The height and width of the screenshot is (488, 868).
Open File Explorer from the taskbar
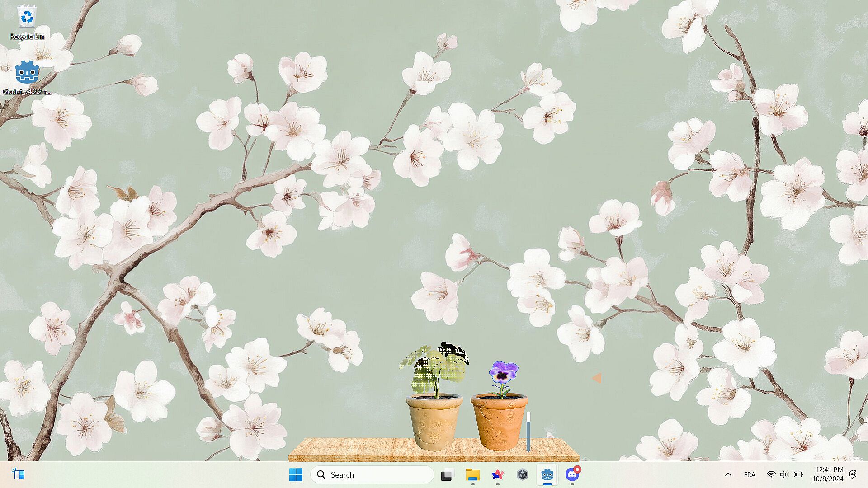click(x=472, y=474)
